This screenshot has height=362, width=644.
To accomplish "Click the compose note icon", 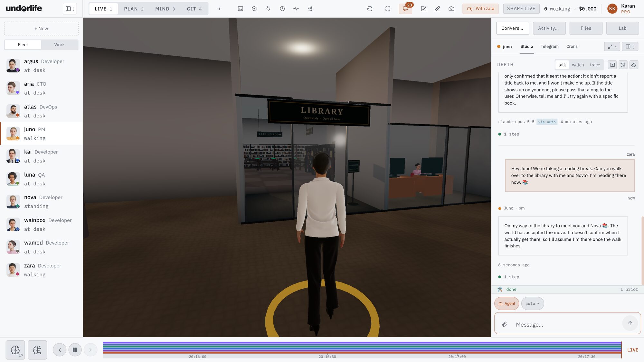I will pyautogui.click(x=423, y=9).
